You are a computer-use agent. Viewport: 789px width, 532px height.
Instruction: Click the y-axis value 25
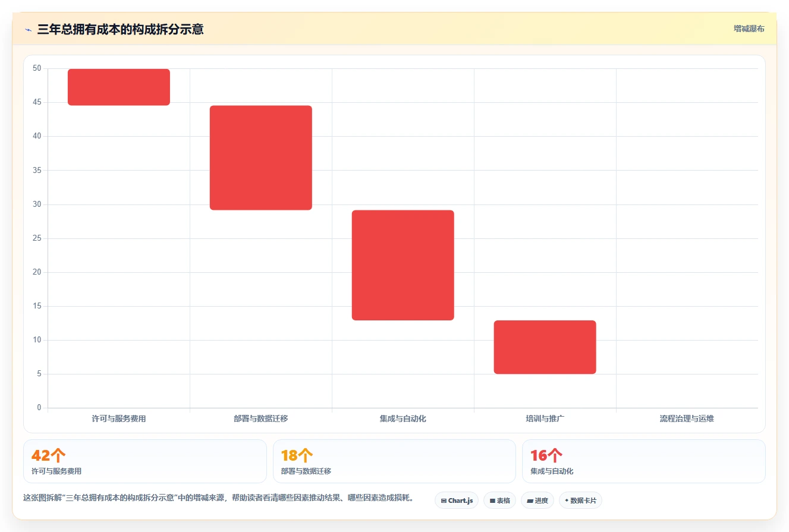tap(37, 238)
